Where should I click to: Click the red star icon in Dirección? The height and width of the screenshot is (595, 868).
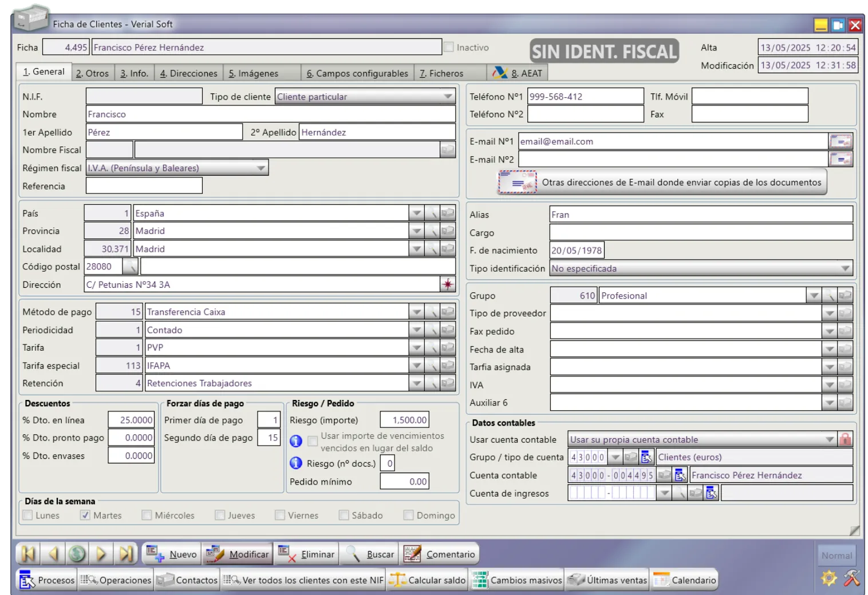(x=448, y=284)
